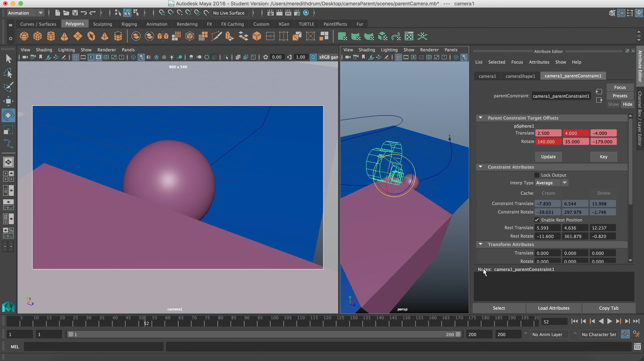
Task: Open the Rendering shelf tab
Action: coord(187,24)
